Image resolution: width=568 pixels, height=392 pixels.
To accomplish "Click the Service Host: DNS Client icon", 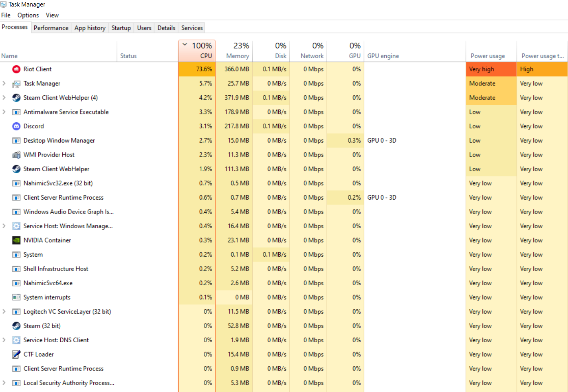I will pos(16,340).
